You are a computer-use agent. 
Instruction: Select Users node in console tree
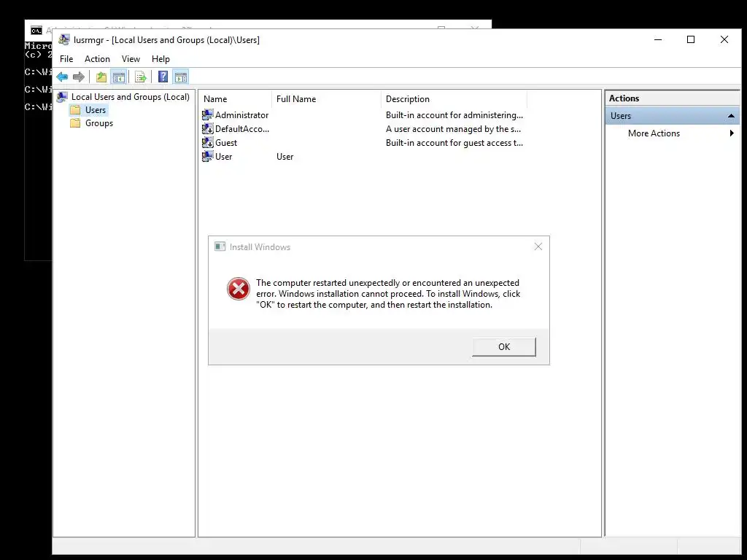(96, 110)
